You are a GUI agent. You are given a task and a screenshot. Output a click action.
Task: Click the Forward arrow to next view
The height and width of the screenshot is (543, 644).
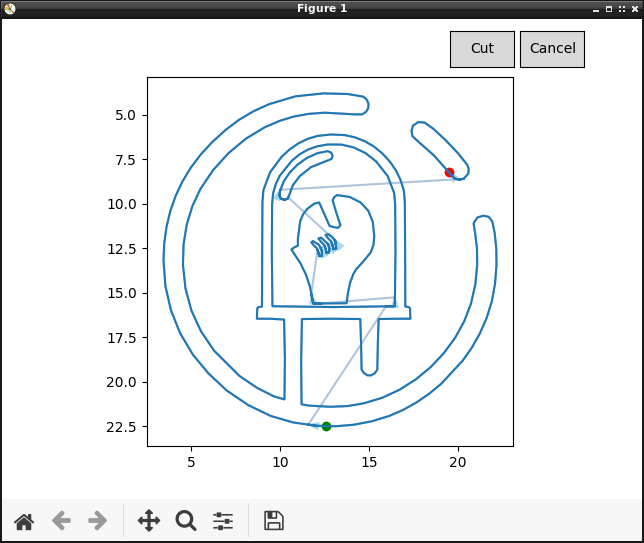(x=97, y=520)
